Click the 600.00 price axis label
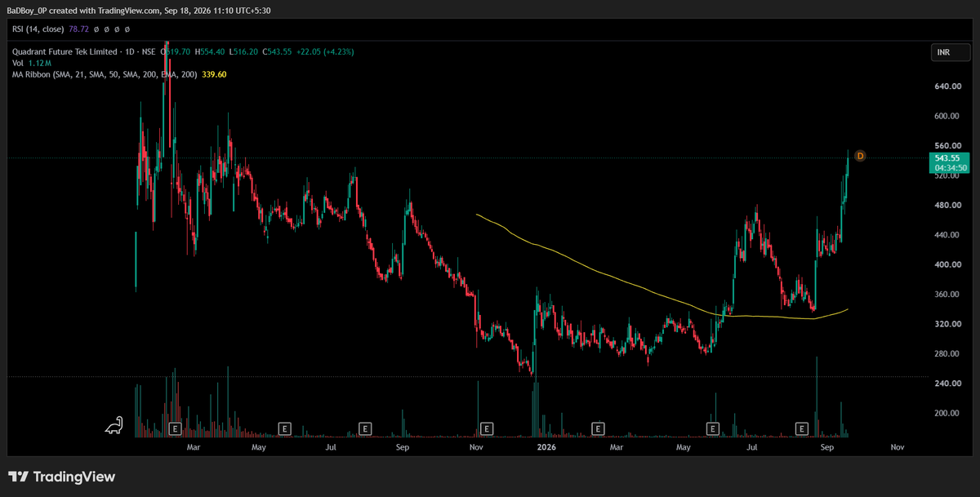The height and width of the screenshot is (497, 980). pos(946,116)
